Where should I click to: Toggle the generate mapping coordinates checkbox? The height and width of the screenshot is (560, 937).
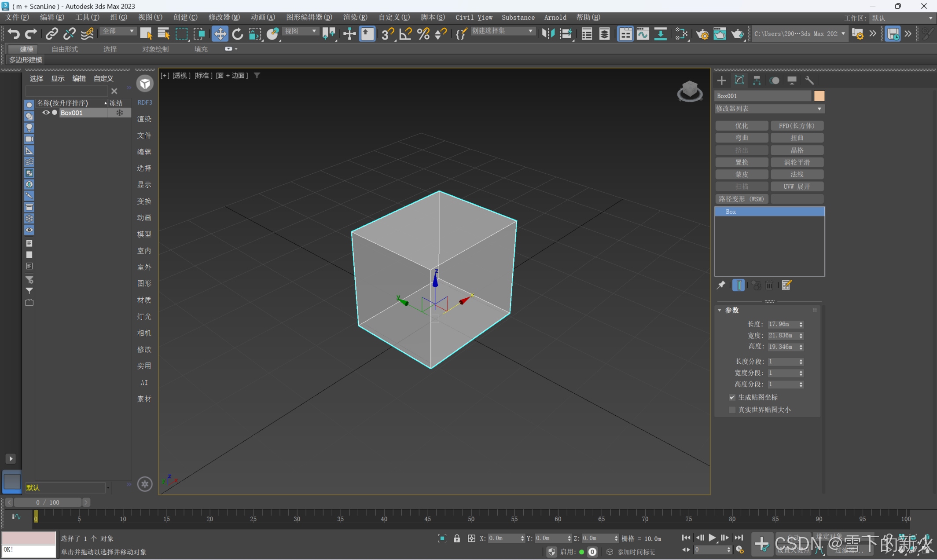click(732, 397)
